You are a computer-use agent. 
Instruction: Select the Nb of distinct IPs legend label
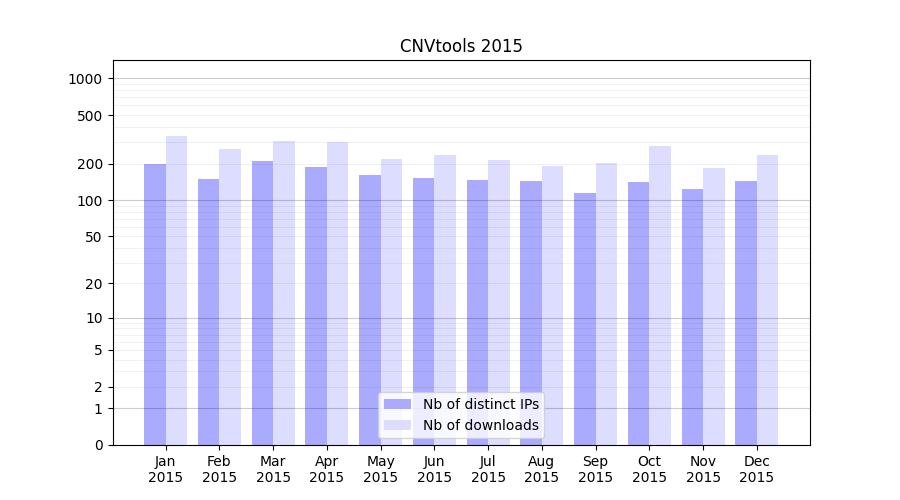click(480, 404)
